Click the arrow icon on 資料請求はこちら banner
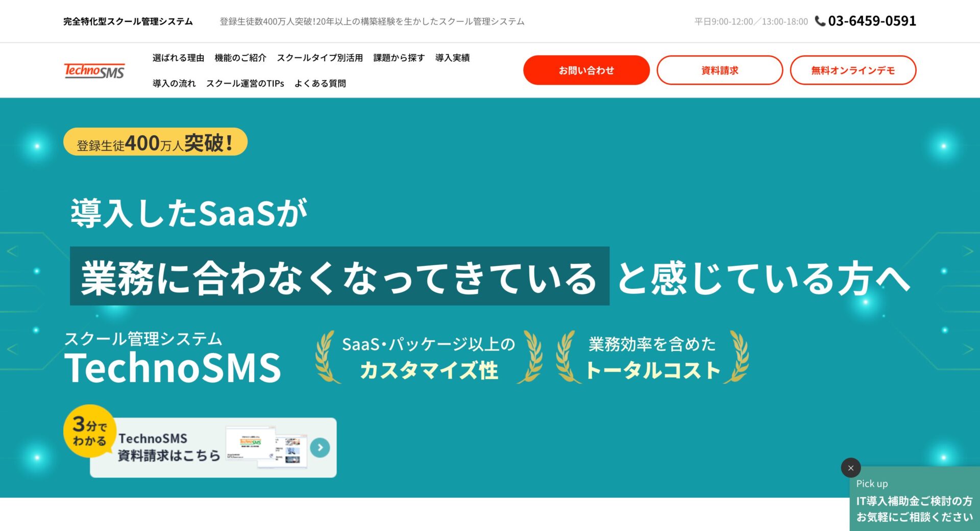 320,447
